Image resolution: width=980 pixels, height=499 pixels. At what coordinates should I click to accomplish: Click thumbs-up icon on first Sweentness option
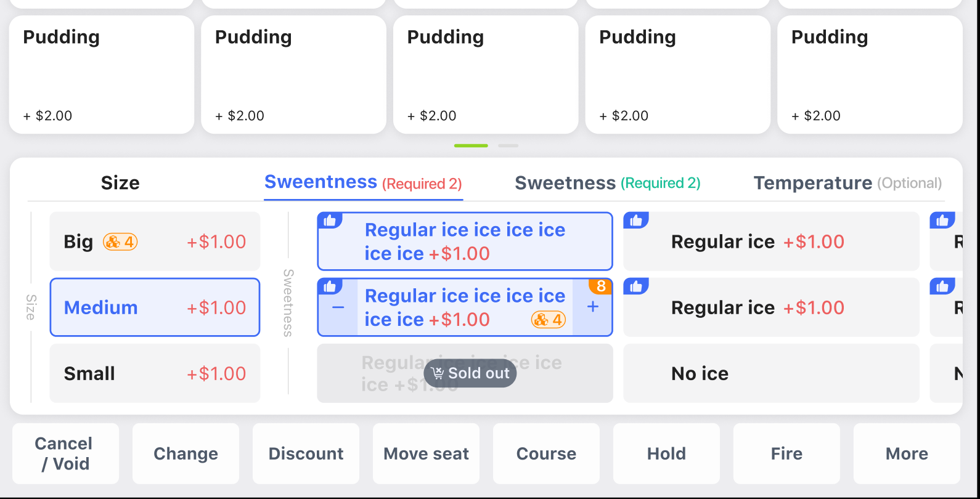pos(330,220)
